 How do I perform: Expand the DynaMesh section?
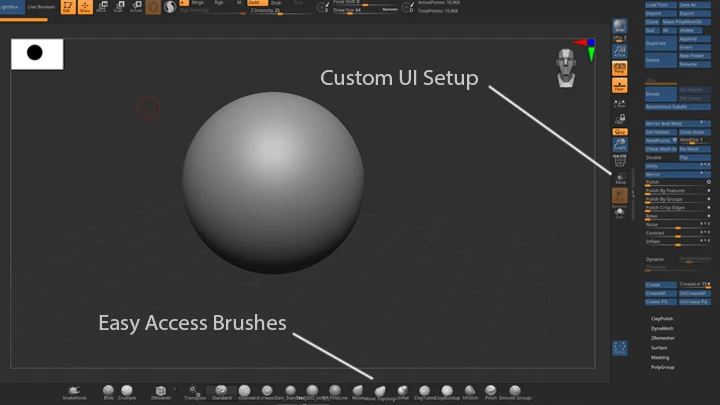(x=662, y=328)
